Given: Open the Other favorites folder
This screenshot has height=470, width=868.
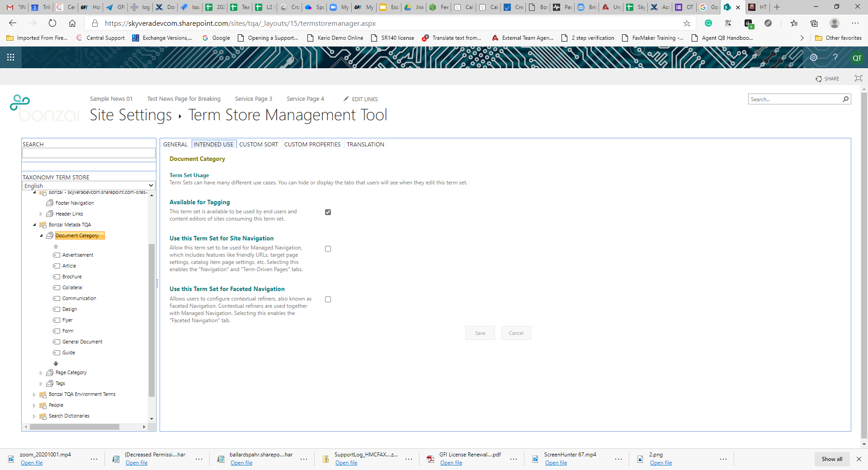Looking at the screenshot, I should [838, 38].
